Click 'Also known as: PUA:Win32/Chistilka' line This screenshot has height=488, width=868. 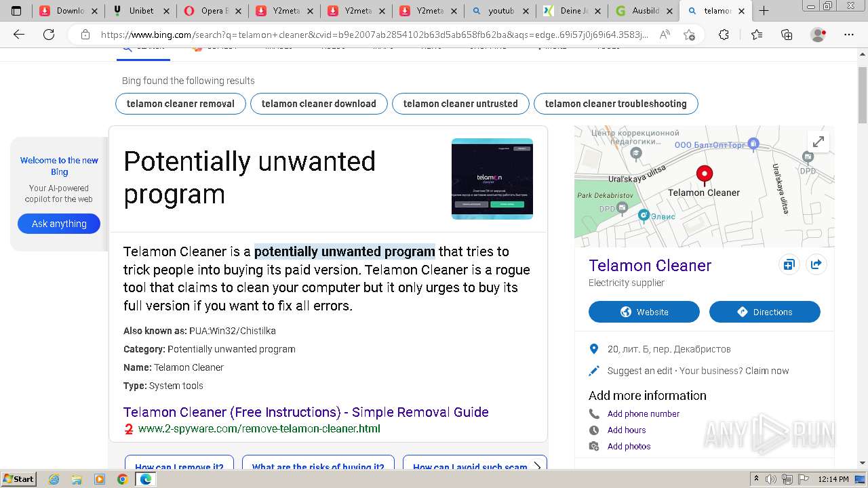199,331
